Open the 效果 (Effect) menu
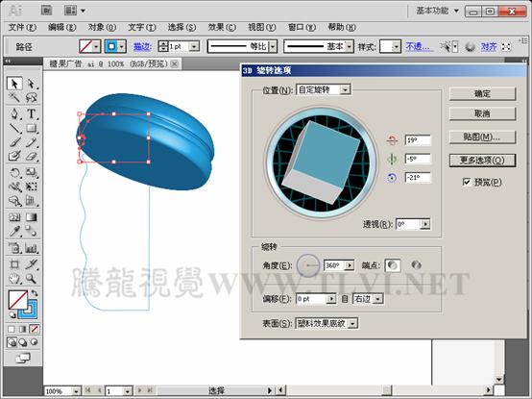 point(222,27)
